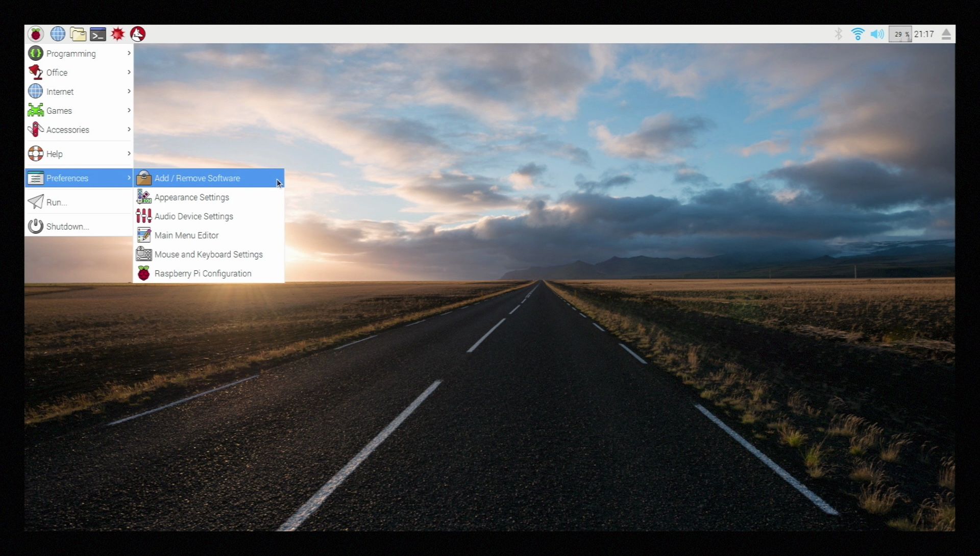This screenshot has width=980, height=556.
Task: Open the File Manager folder icon
Action: (78, 34)
